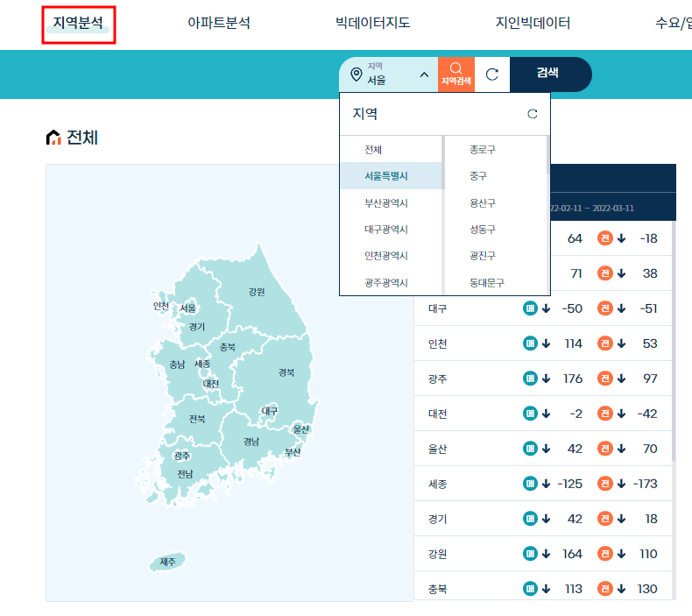Click the 대전 row label in table
Viewport: 692px width, 616px height.
[x=438, y=414]
